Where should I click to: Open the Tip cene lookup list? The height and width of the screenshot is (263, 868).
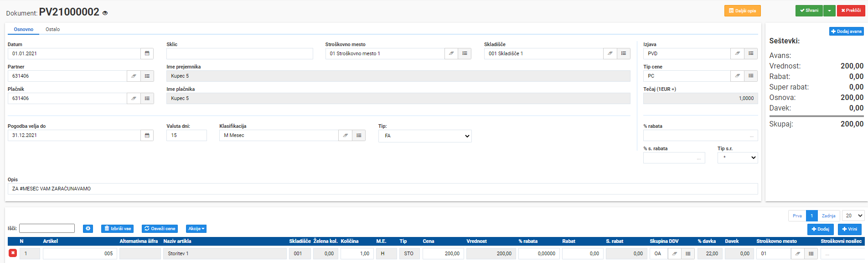tap(751, 76)
